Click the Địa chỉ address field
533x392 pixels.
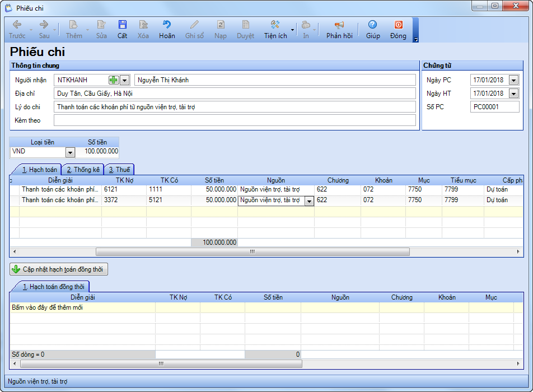[x=235, y=94]
